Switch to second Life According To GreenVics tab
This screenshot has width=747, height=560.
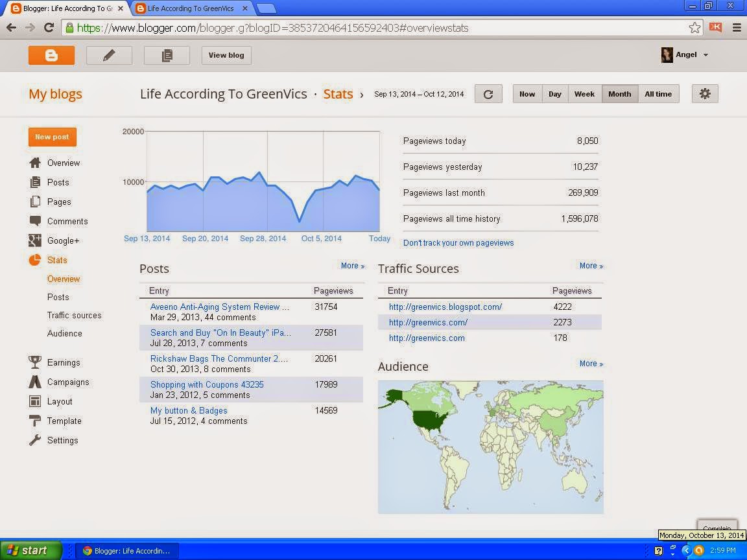(192, 8)
